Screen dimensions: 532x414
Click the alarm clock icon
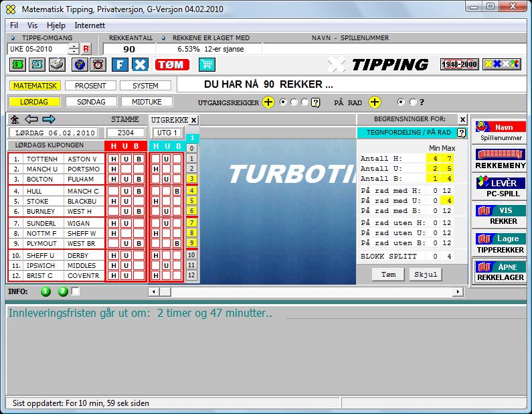98,64
